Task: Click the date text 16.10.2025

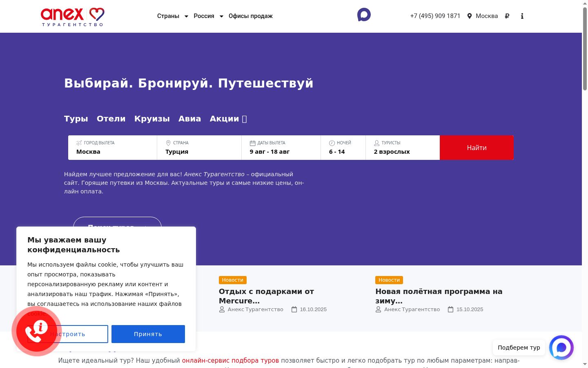Action: click(x=313, y=310)
